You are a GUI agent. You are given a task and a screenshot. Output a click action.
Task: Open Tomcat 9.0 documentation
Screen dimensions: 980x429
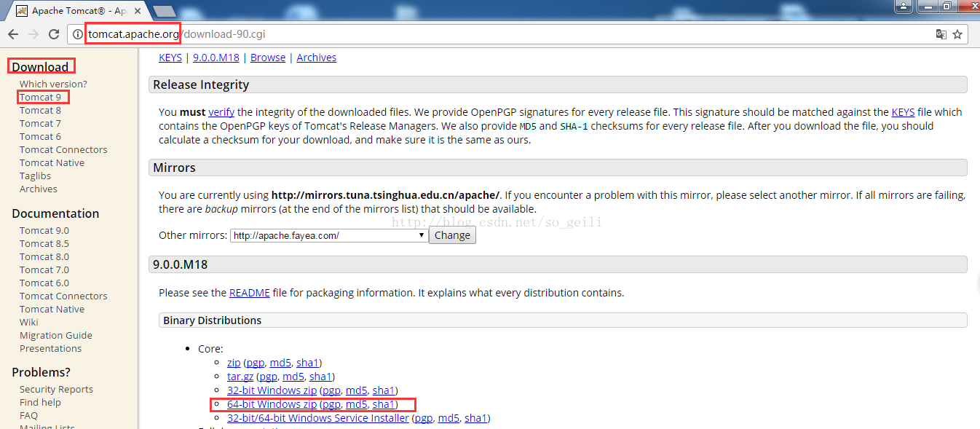click(x=44, y=231)
